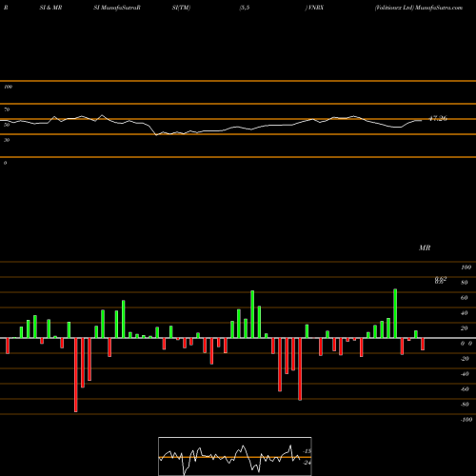Click the -24 value in the mini chart
This screenshot has height=476, width=476.
click(x=307, y=463)
